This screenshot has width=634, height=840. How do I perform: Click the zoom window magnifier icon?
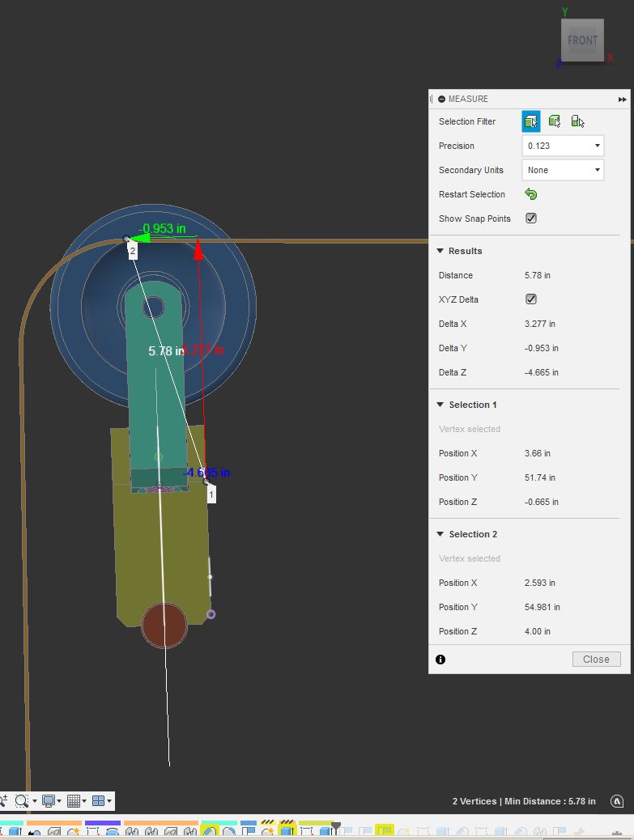21,801
